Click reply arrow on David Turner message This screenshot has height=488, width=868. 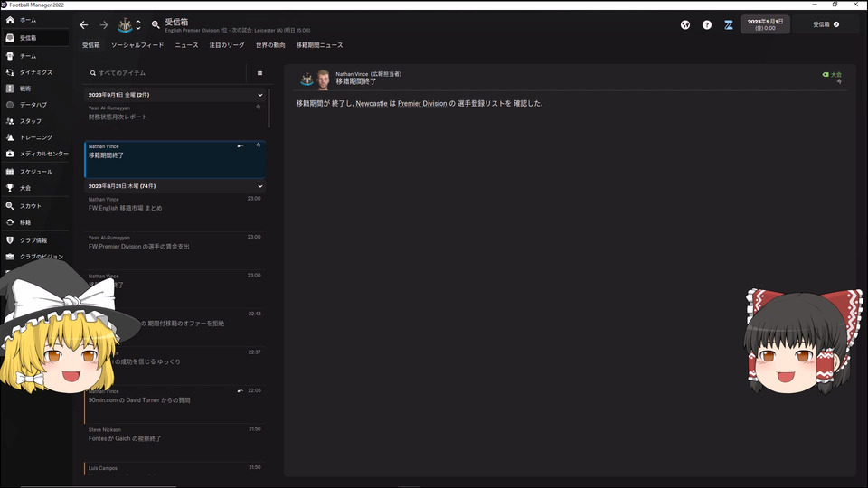click(241, 390)
